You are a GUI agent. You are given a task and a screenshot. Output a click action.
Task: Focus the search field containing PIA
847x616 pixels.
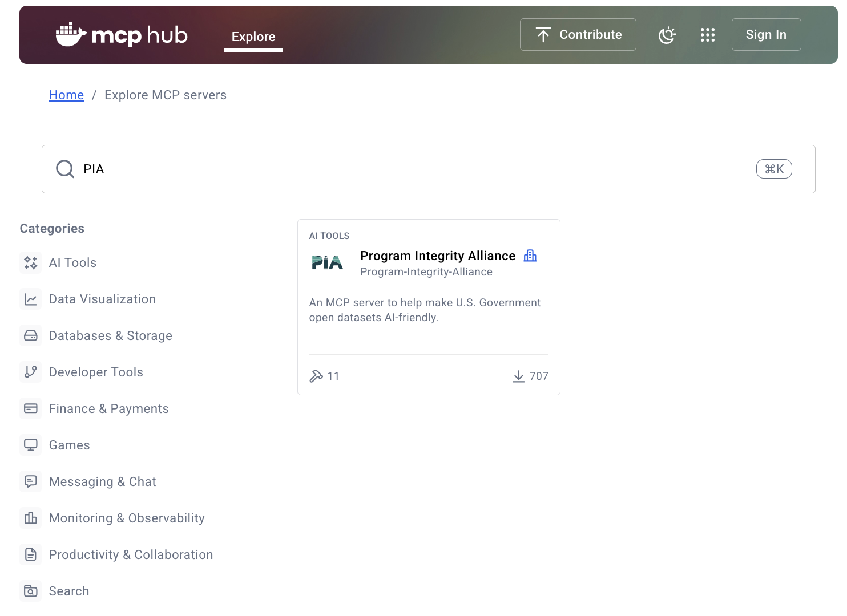pyautogui.click(x=400, y=169)
